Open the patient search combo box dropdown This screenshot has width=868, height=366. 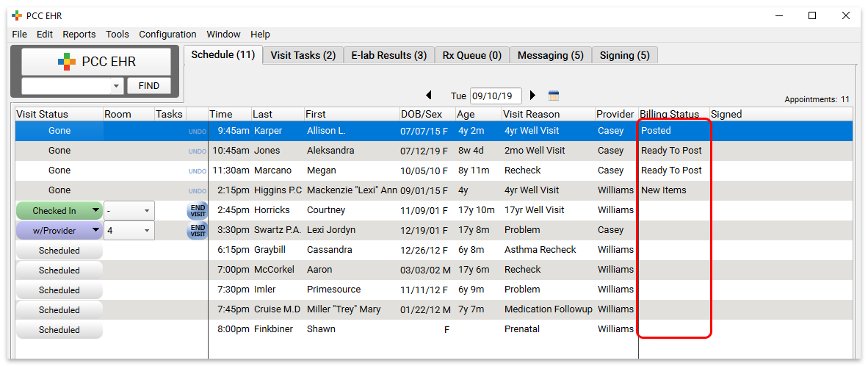(x=116, y=87)
